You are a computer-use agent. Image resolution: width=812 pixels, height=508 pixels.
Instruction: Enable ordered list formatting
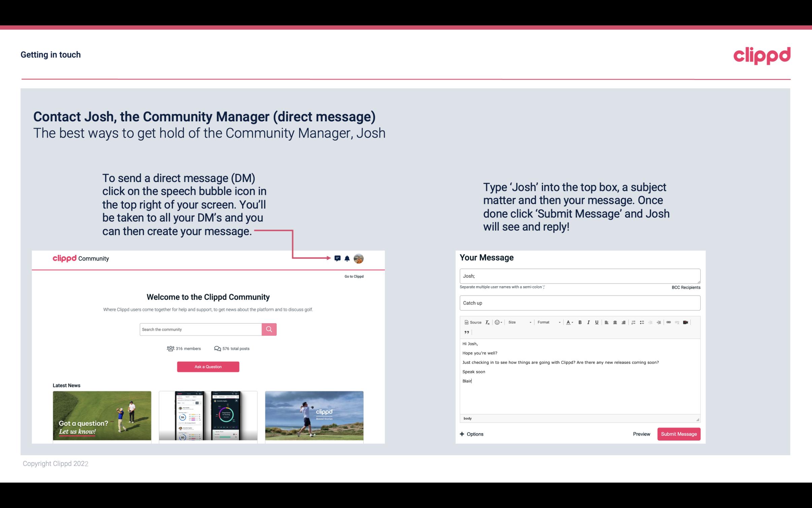point(634,322)
